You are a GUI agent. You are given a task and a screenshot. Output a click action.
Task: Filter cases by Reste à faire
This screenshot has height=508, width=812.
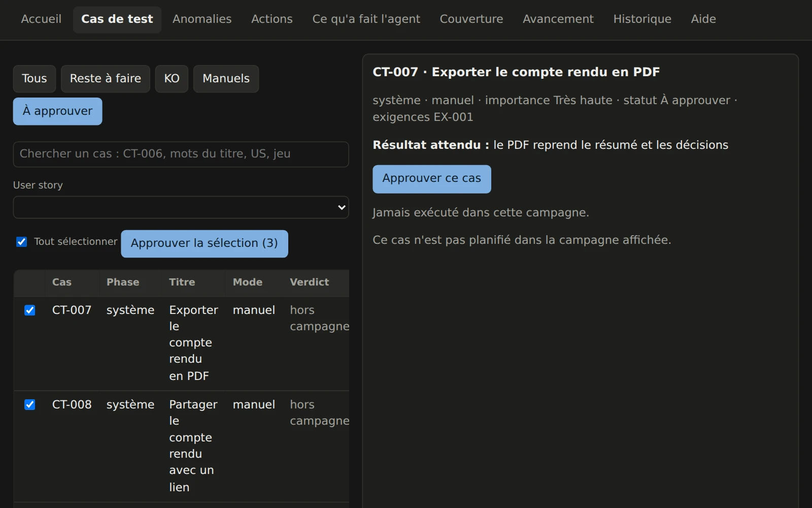[106, 79]
